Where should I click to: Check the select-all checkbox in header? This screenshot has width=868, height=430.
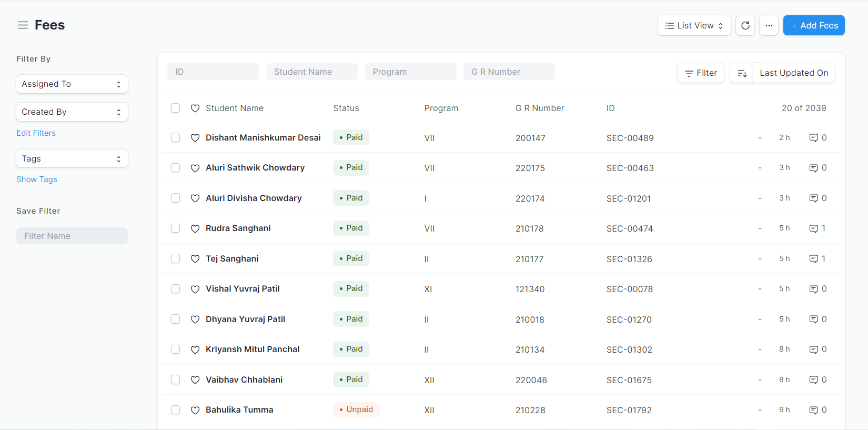[176, 108]
